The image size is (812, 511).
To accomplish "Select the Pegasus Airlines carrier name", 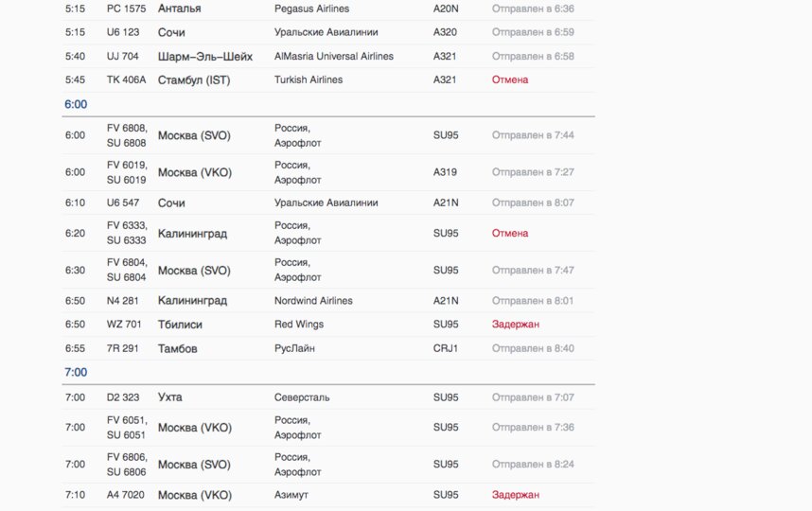I will (311, 9).
